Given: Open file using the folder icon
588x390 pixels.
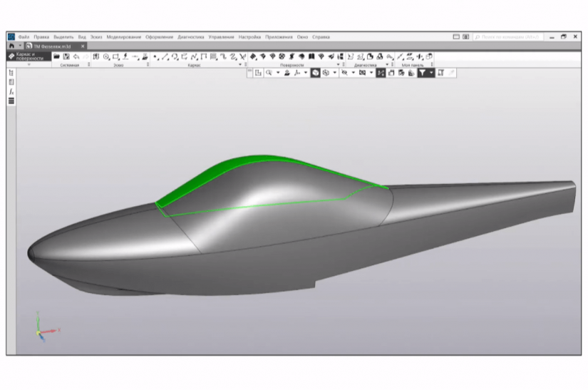Looking at the screenshot, I should pyautogui.click(x=56, y=56).
